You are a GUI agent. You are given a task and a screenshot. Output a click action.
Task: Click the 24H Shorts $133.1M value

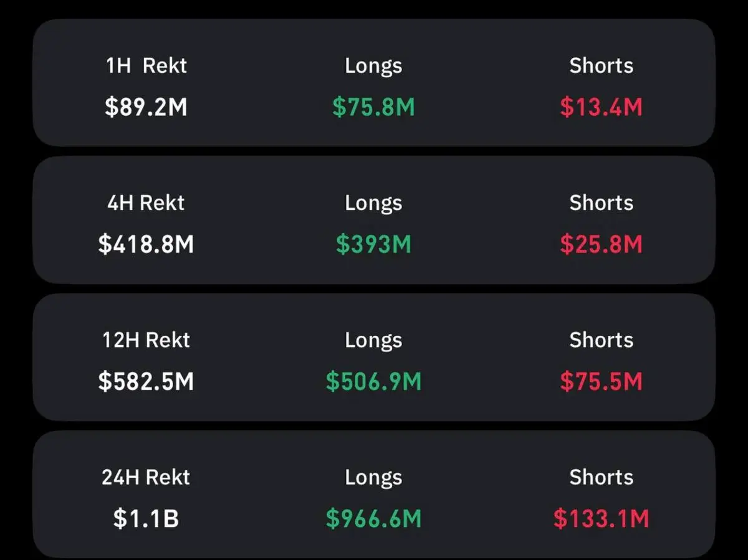pos(601,518)
